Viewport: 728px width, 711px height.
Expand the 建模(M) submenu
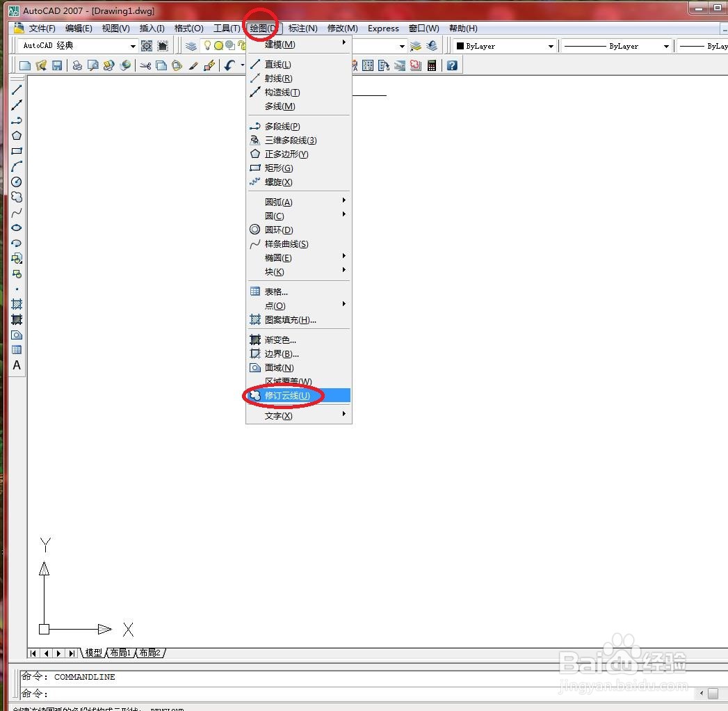[298, 44]
